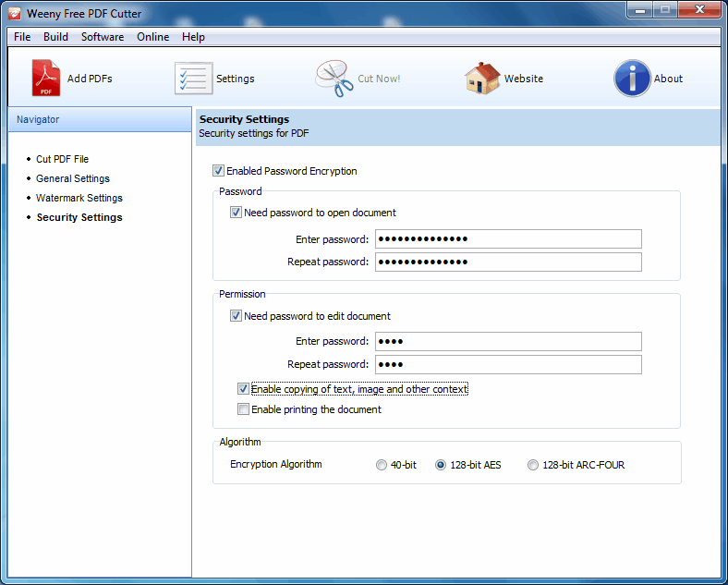Screen dimensions: 728x585
Task: Toggle the Enabled Password Encryption checkbox
Action: point(218,171)
